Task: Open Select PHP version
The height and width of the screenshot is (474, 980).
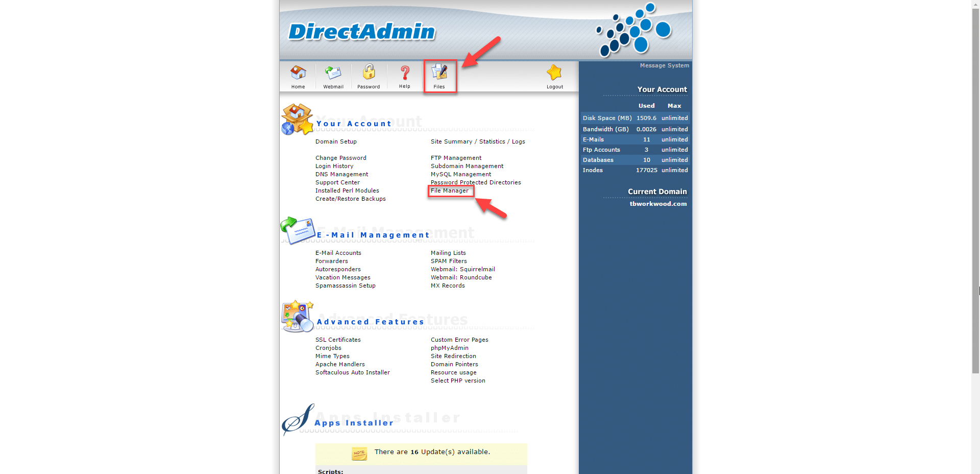Action: 458,381
